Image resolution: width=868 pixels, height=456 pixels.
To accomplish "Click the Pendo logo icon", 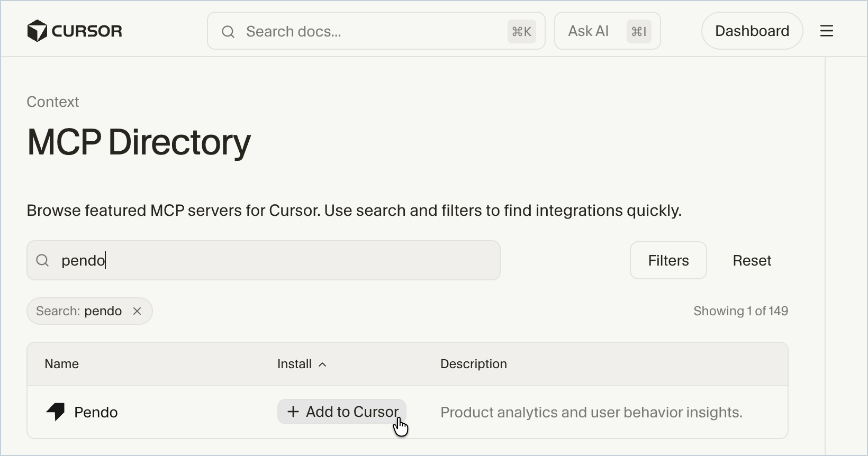I will (x=56, y=412).
